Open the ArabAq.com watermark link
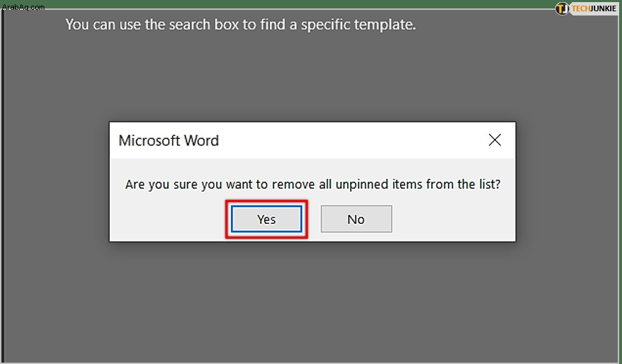Screen dimensions: 622x364 23,7
